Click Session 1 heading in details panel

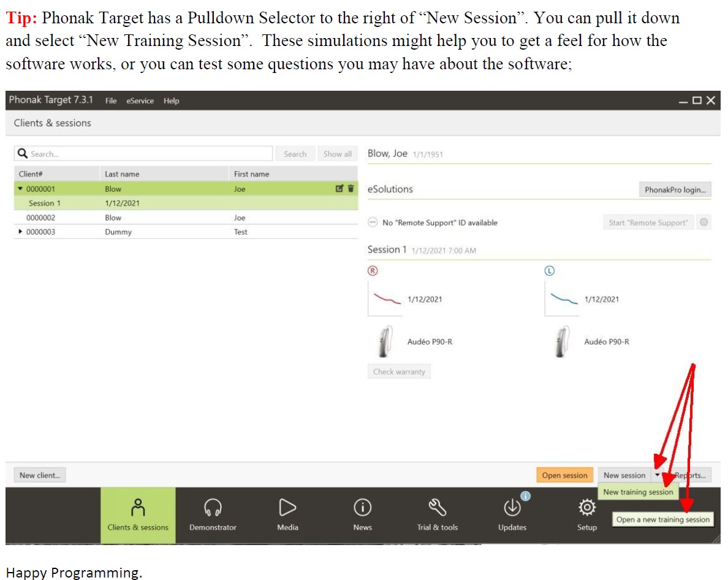[387, 250]
